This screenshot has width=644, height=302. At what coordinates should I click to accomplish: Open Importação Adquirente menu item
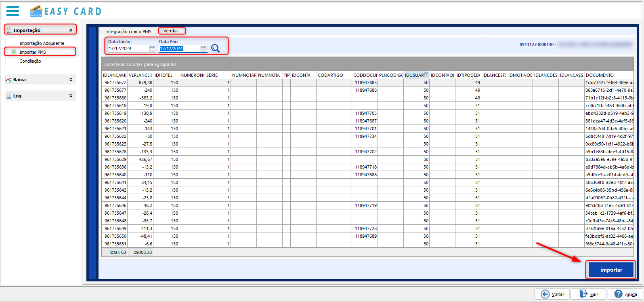point(42,43)
